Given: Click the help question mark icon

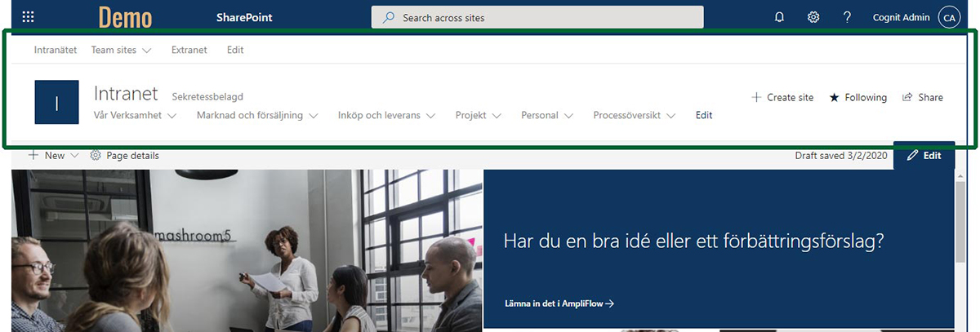Looking at the screenshot, I should [x=848, y=17].
